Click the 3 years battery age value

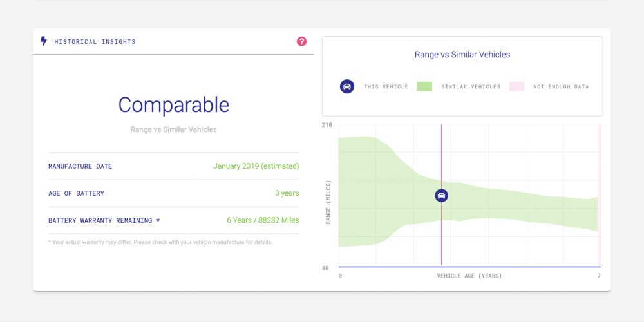[x=287, y=193]
